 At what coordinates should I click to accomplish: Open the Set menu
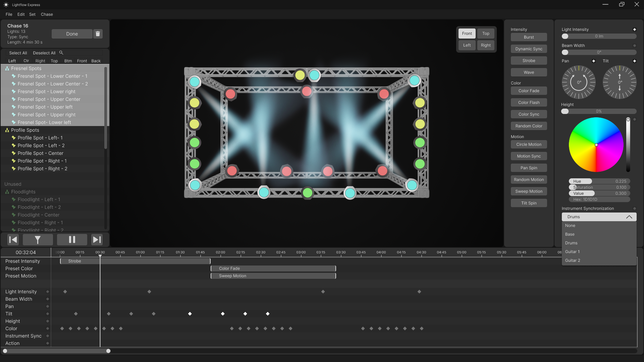click(x=32, y=14)
